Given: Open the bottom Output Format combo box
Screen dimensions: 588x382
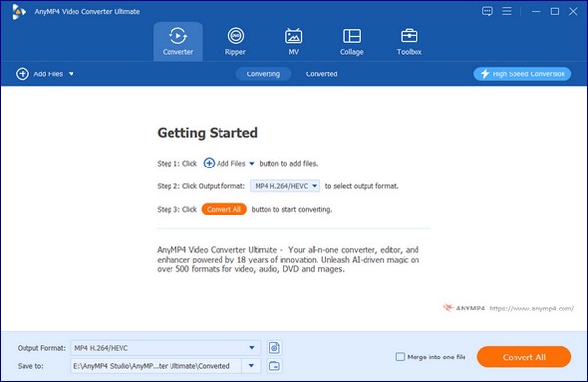Looking at the screenshot, I should tap(165, 348).
